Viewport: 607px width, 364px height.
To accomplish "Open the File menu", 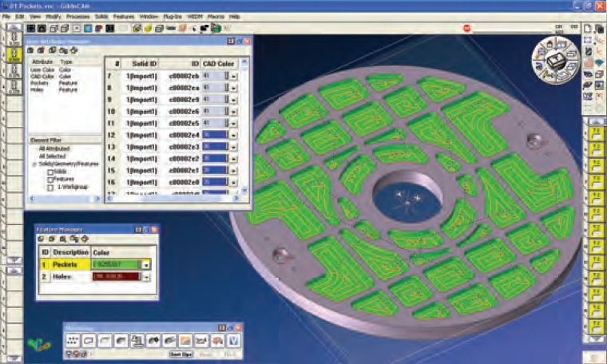I will (x=6, y=17).
